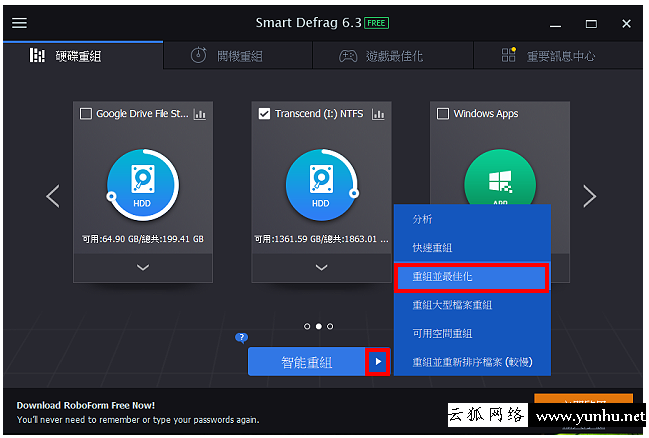
Task: Choose 快速重組 from the defrag menu
Action: [x=472, y=248]
